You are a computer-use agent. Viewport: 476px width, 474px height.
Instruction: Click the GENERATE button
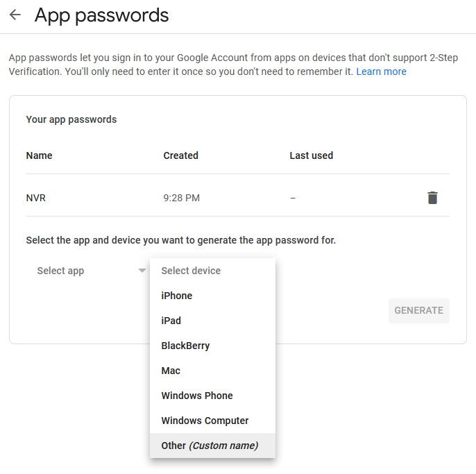pyautogui.click(x=418, y=310)
